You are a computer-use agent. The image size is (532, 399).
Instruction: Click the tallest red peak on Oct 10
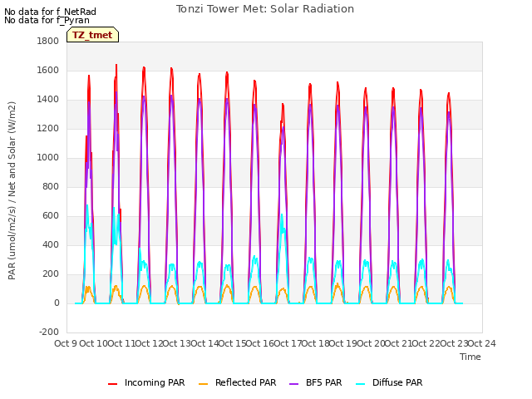(116, 65)
